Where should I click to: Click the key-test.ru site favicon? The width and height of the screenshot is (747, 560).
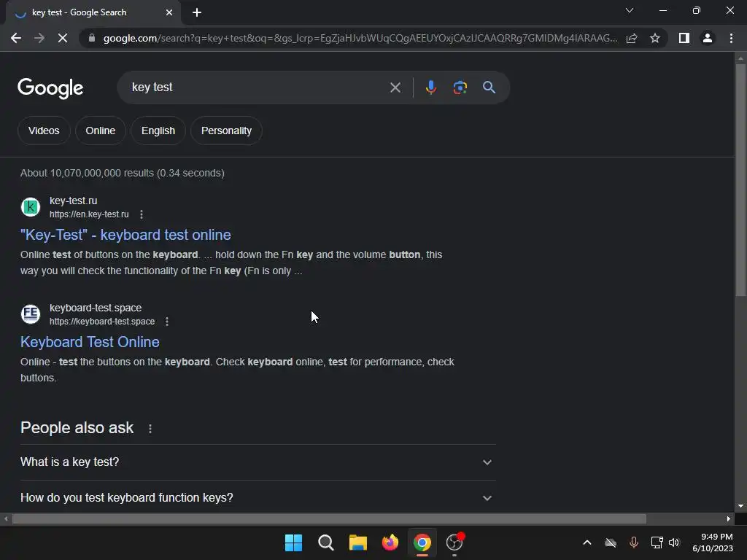[x=31, y=207]
